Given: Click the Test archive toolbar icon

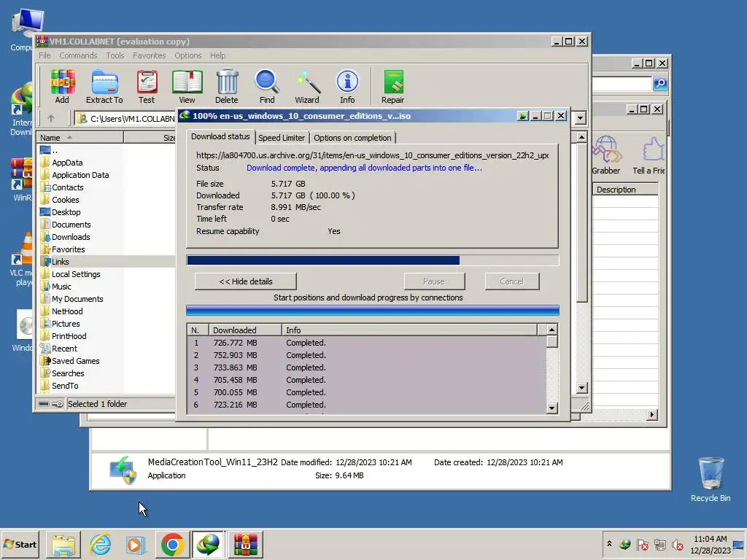Looking at the screenshot, I should click(x=147, y=86).
